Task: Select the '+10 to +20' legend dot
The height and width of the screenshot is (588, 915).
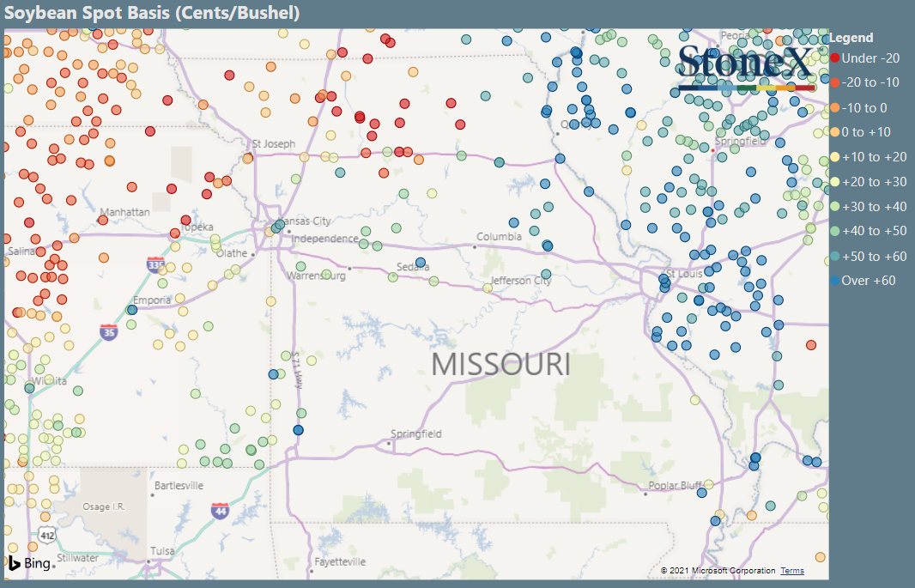Action: click(x=834, y=157)
